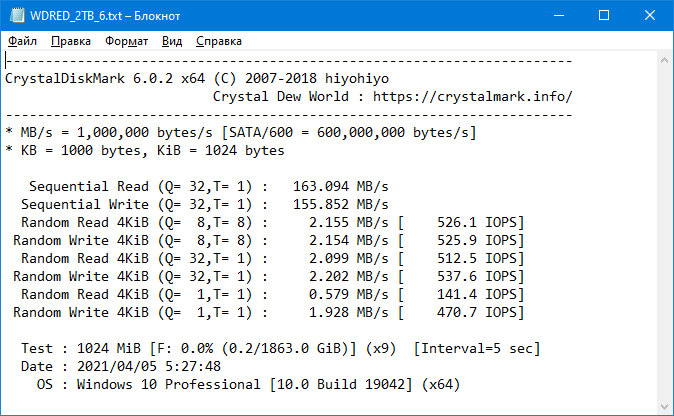Click the Sequential Read value 163.094 MB/s

(x=340, y=187)
